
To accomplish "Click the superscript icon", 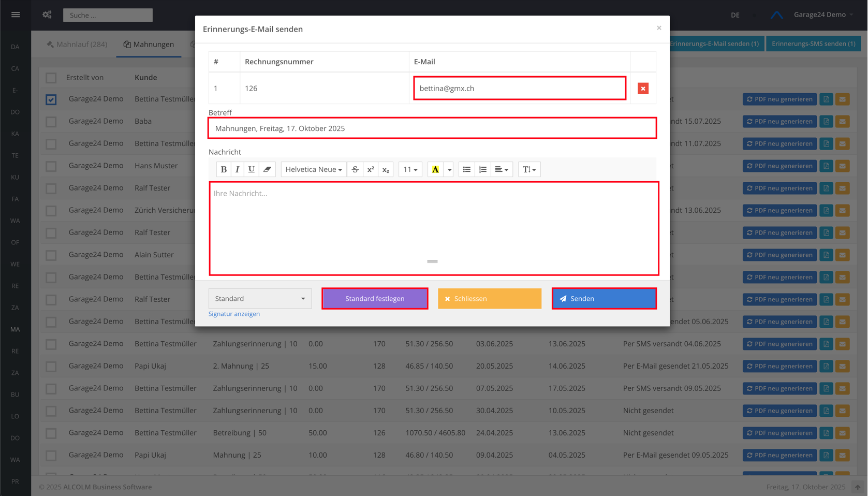I will [x=371, y=169].
